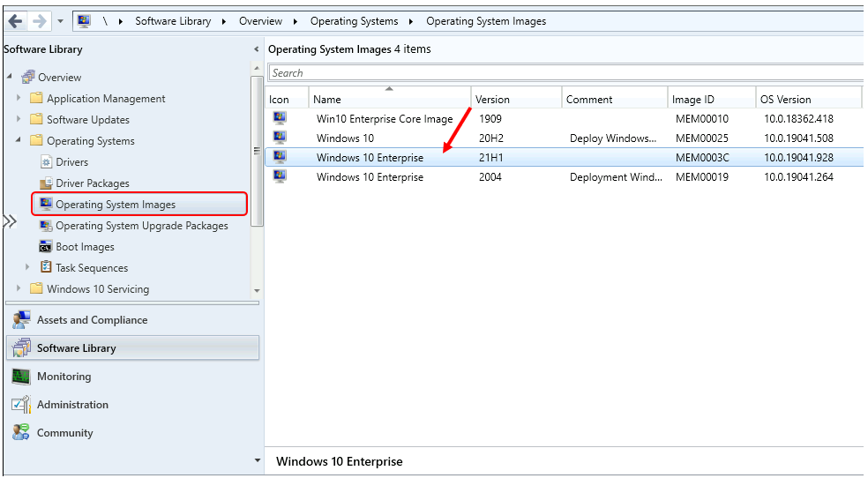Click the Assets and Compliance workspace icon
Image resolution: width=868 pixels, height=478 pixels.
(x=21, y=320)
